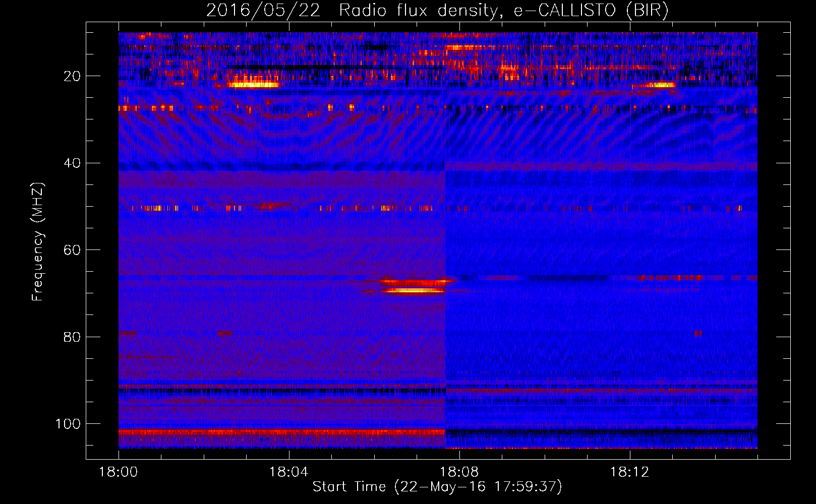
Task: Click the 40 MHz frequency tick label
Action: pyautogui.click(x=72, y=163)
